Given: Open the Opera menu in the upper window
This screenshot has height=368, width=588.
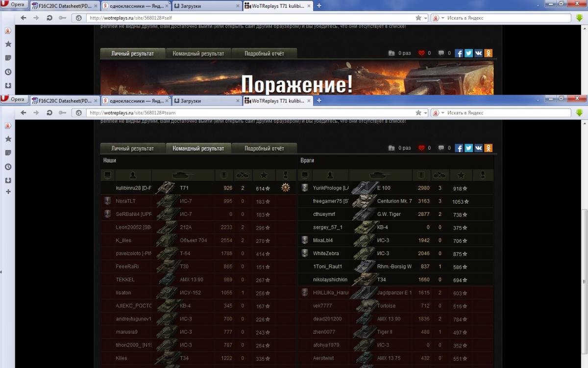Looking at the screenshot, I should click(14, 4).
